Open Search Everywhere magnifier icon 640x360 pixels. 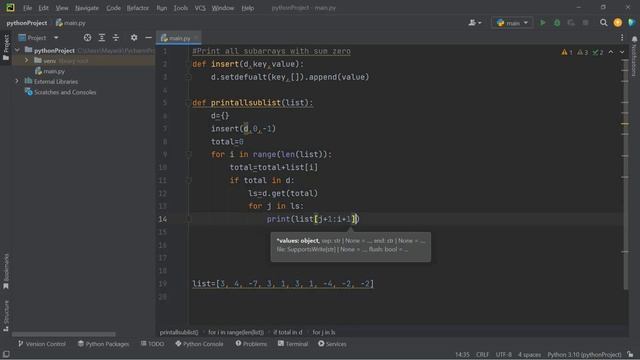pyautogui.click(x=603, y=23)
